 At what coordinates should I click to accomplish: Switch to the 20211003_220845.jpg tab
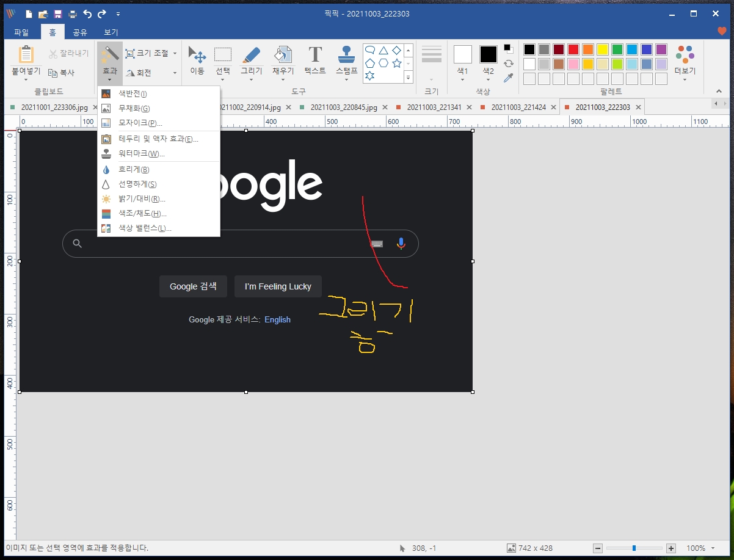(343, 107)
